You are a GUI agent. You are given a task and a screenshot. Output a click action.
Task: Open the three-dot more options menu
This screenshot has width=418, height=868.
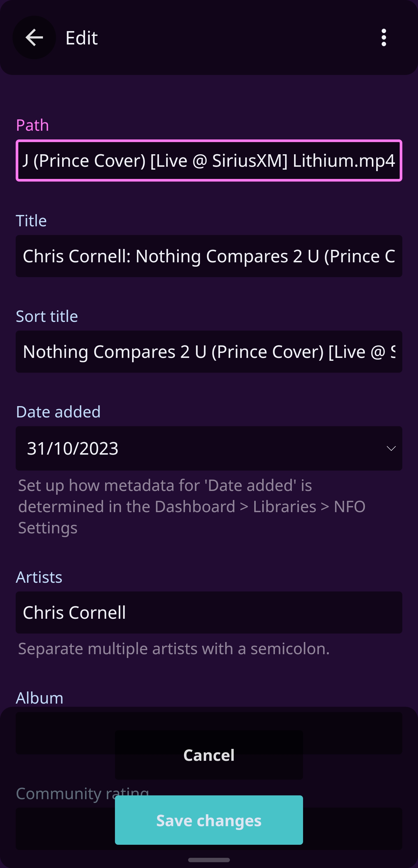pyautogui.click(x=383, y=37)
